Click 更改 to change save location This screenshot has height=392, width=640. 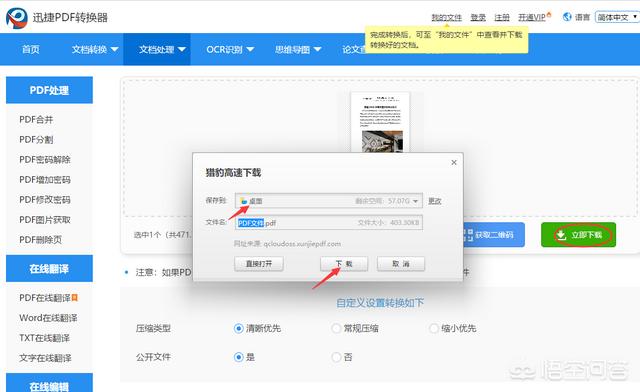pyautogui.click(x=435, y=201)
